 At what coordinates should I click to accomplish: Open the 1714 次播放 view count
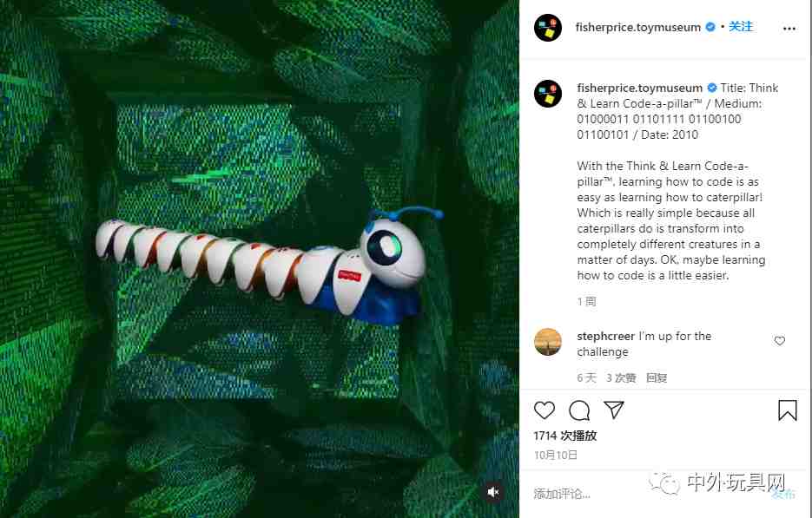click(564, 436)
